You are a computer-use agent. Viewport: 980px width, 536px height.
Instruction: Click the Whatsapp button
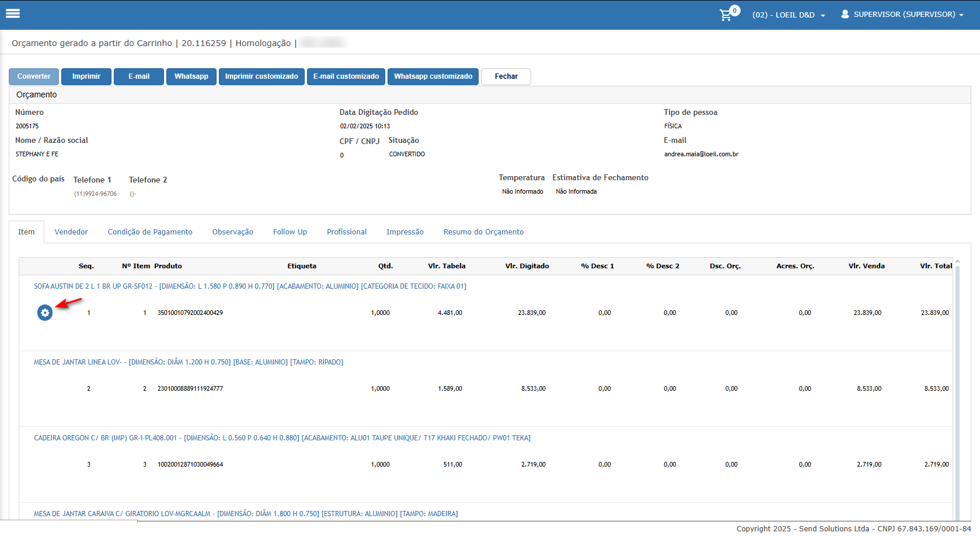(x=191, y=76)
